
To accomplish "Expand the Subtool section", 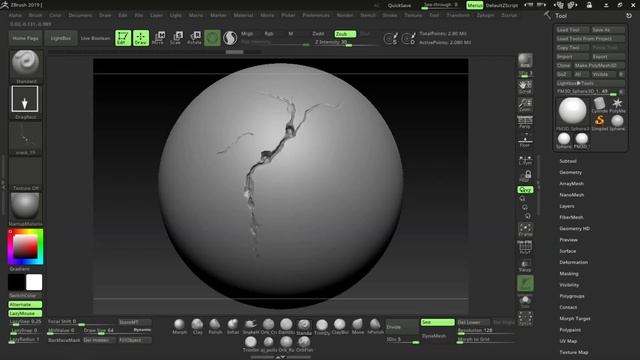I will [568, 161].
